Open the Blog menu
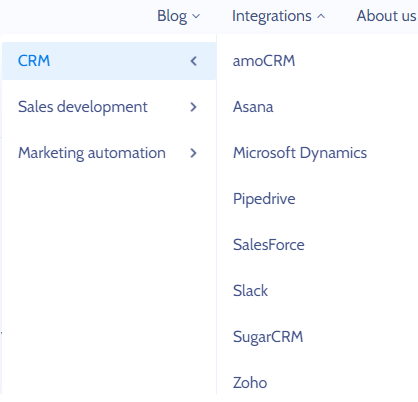Image resolution: width=418 pixels, height=402 pixels. tap(178, 16)
